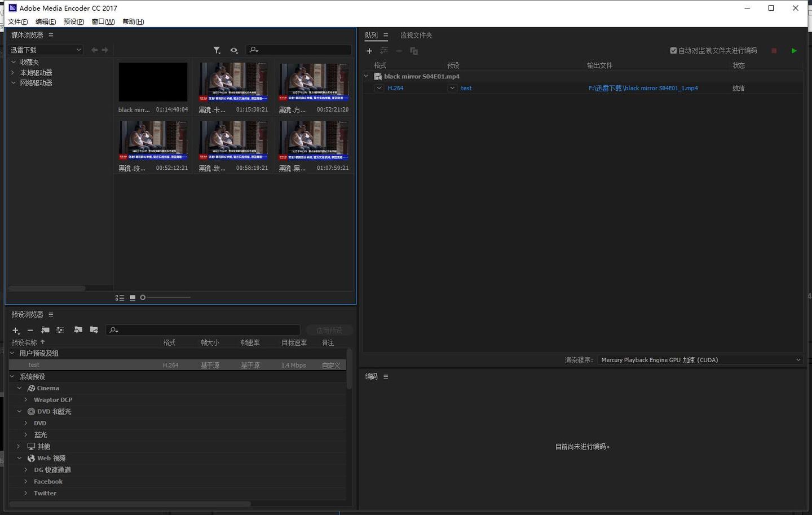
Task: Open the 队列 panel menu icon
Action: pos(386,36)
